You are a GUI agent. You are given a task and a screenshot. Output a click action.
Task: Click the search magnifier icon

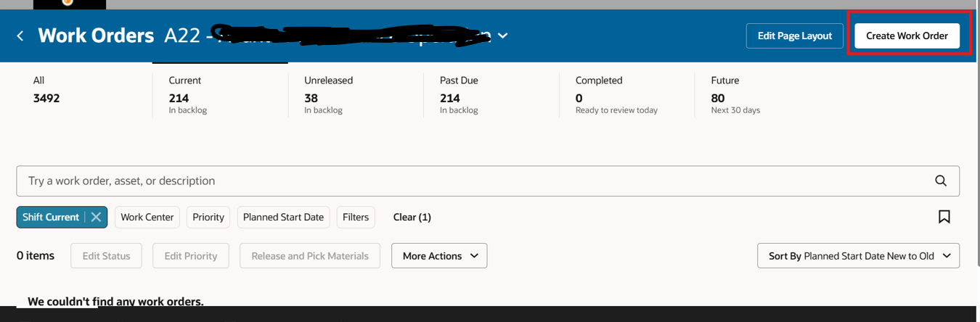pyautogui.click(x=940, y=181)
